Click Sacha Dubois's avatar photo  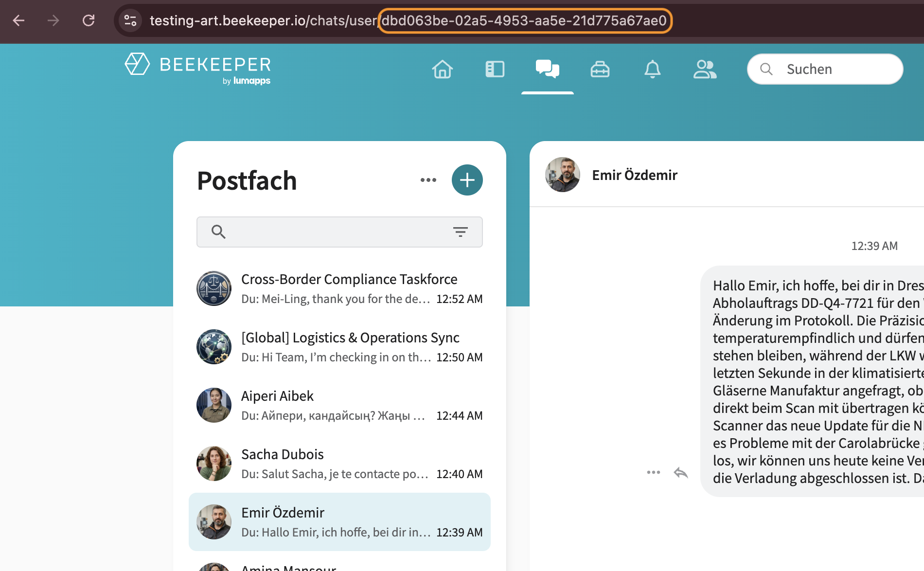tap(214, 464)
